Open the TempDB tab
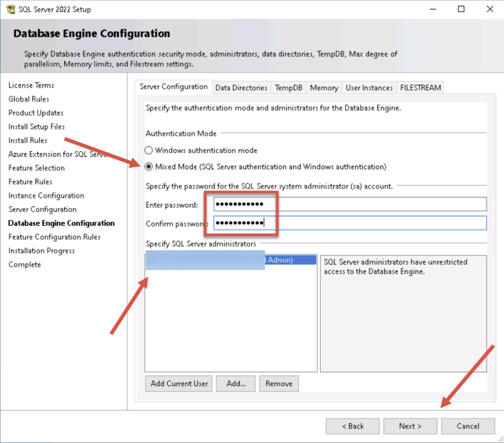Screen dimensions: 504x443 [x=288, y=88]
